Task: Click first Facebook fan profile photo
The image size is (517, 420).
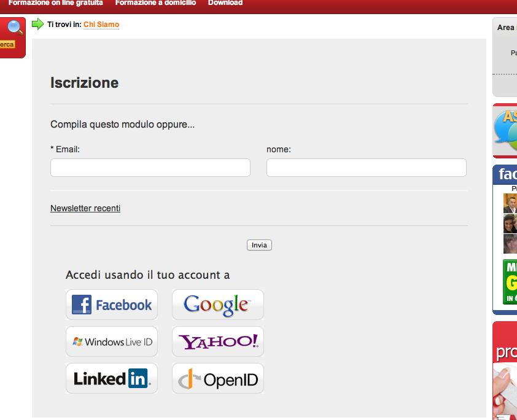Action: (x=510, y=203)
